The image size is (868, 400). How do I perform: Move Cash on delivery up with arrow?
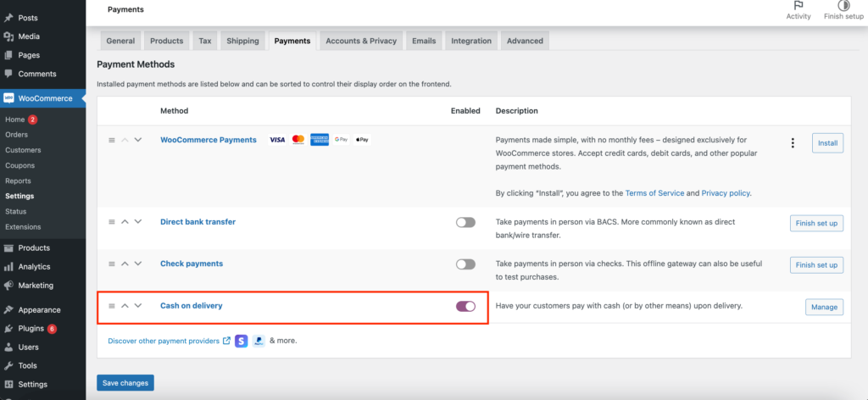pyautogui.click(x=125, y=306)
